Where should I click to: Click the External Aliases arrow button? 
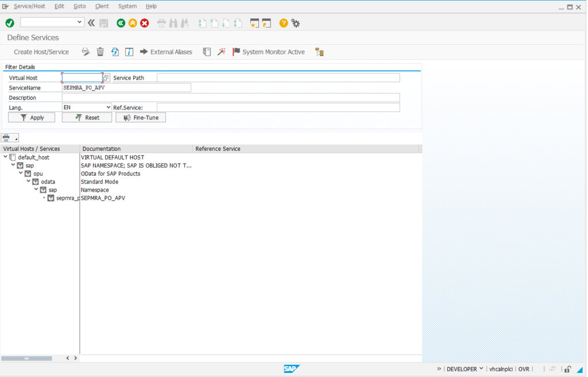point(166,52)
